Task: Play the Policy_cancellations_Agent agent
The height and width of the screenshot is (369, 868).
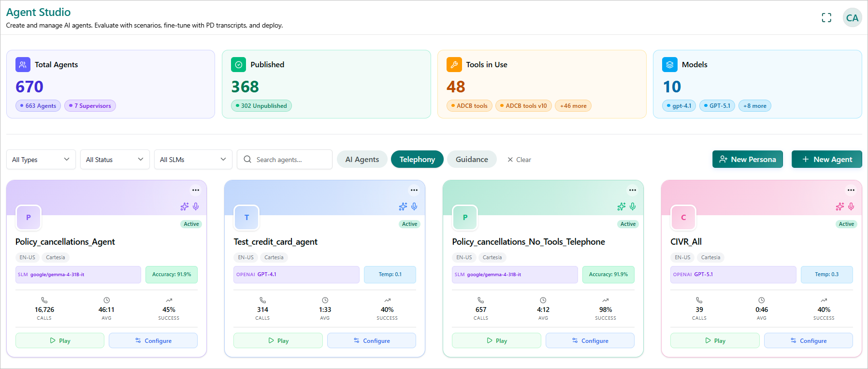Action: tap(60, 340)
